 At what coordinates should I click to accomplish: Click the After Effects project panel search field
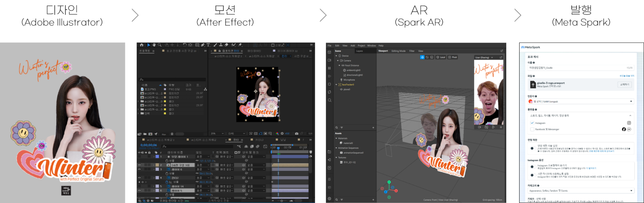click(x=173, y=80)
